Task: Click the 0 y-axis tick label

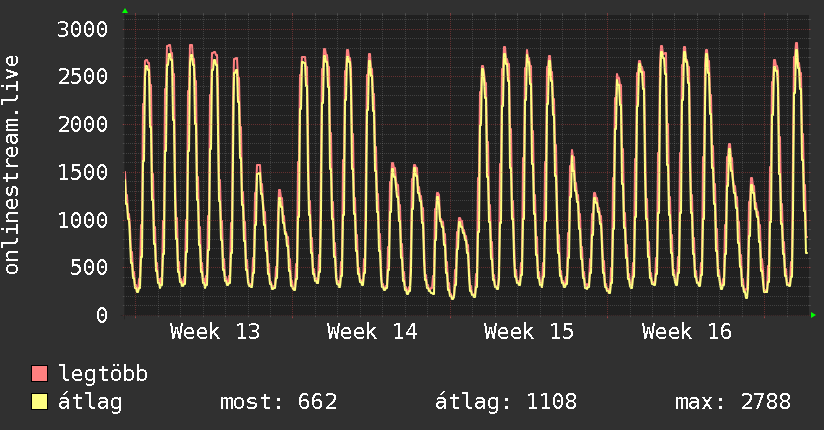Action: (x=102, y=315)
